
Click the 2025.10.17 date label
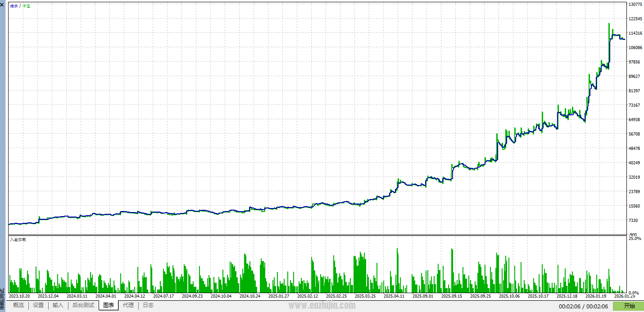click(x=538, y=296)
